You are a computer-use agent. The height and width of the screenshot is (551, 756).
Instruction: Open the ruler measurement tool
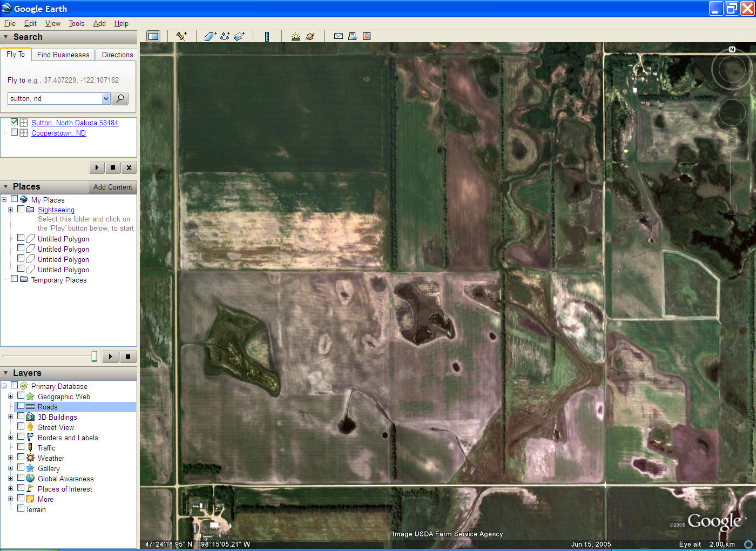[x=267, y=36]
